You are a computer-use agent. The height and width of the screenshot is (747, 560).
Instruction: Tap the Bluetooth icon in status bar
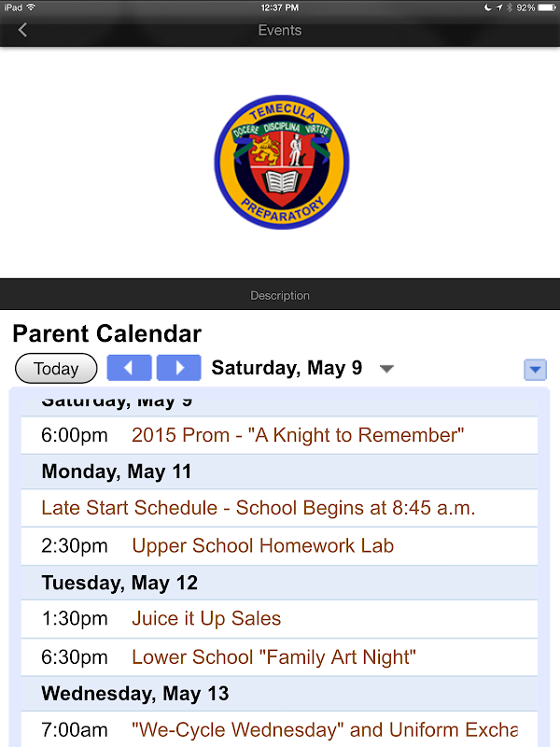pyautogui.click(x=509, y=7)
